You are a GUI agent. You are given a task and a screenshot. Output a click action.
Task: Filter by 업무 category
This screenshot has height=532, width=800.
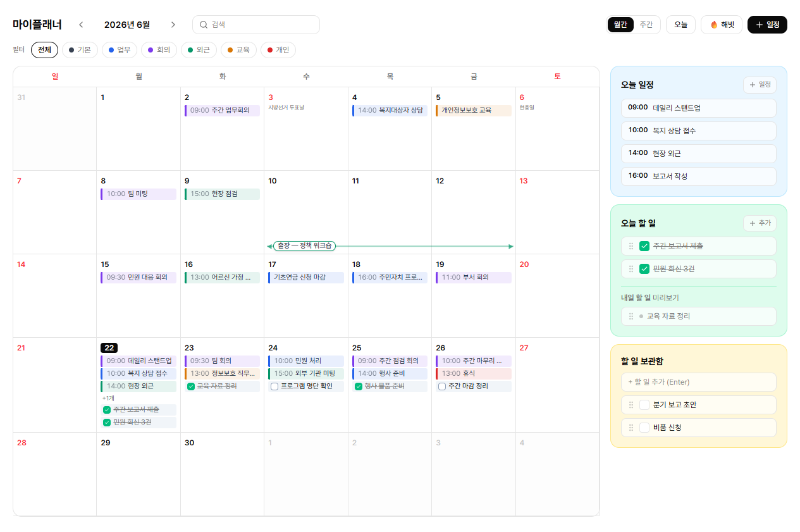(x=120, y=50)
